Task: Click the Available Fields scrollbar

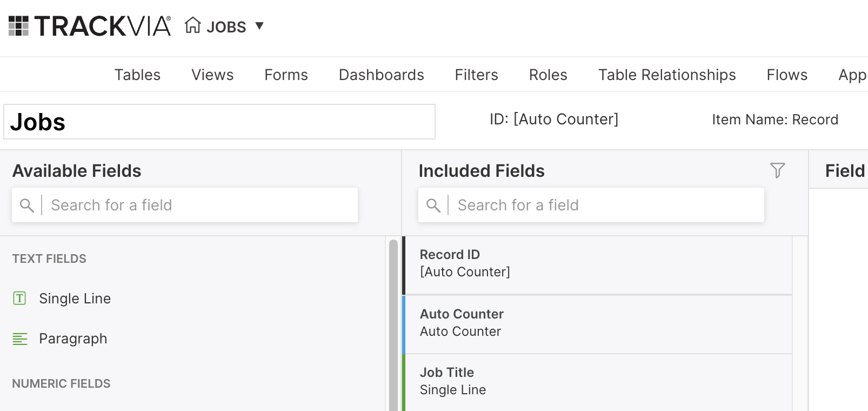Action: (393, 324)
